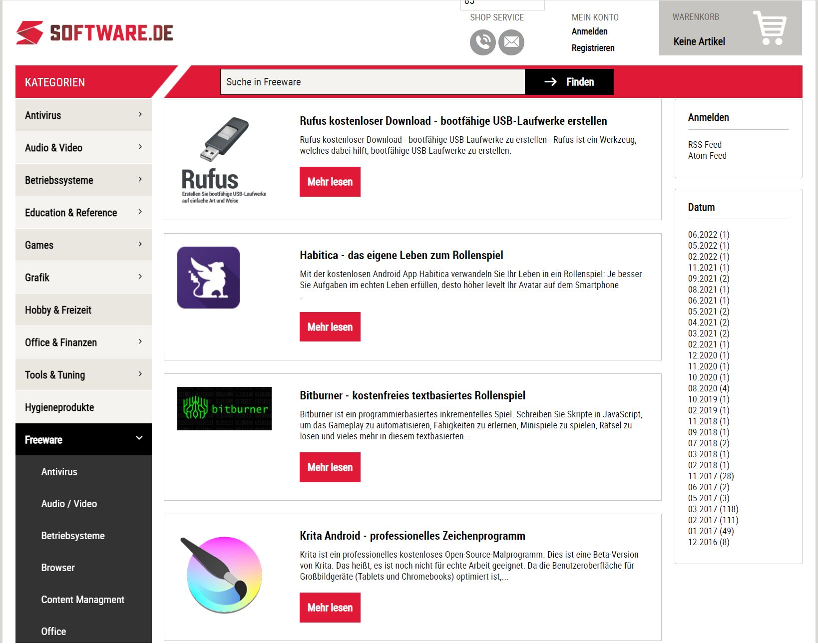Click the Habitica griffin app icon
Screen dimensions: 818x644
pos(208,278)
